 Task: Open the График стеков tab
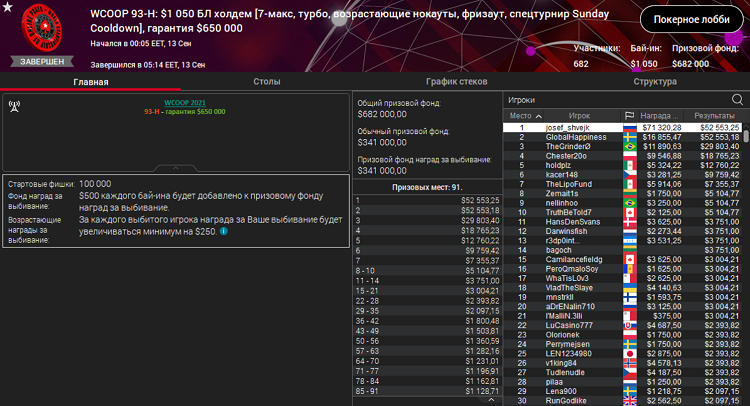coord(455,81)
